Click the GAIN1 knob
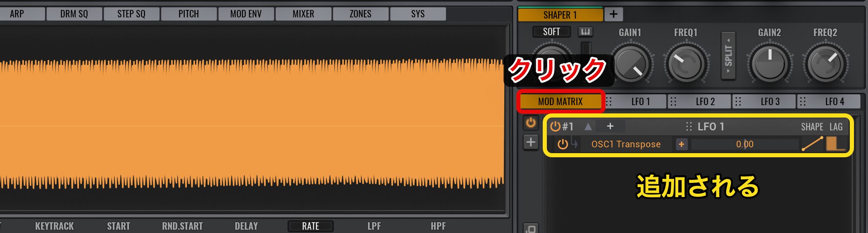 point(631,64)
